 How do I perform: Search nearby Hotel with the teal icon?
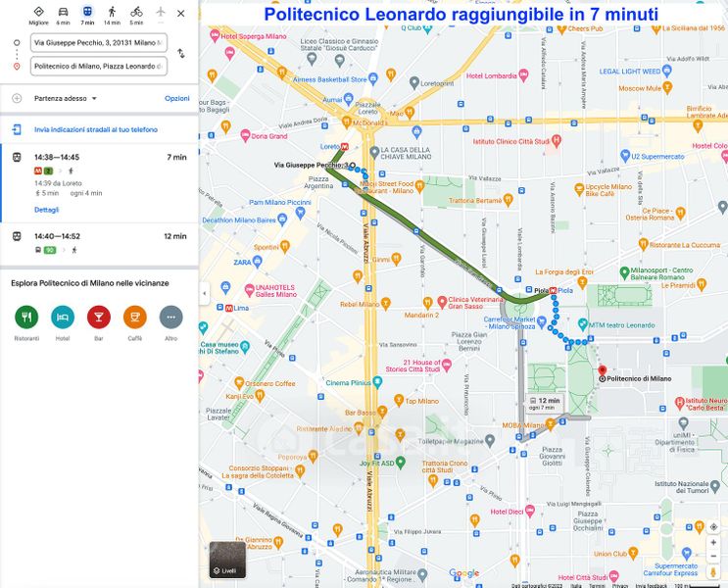[63, 318]
